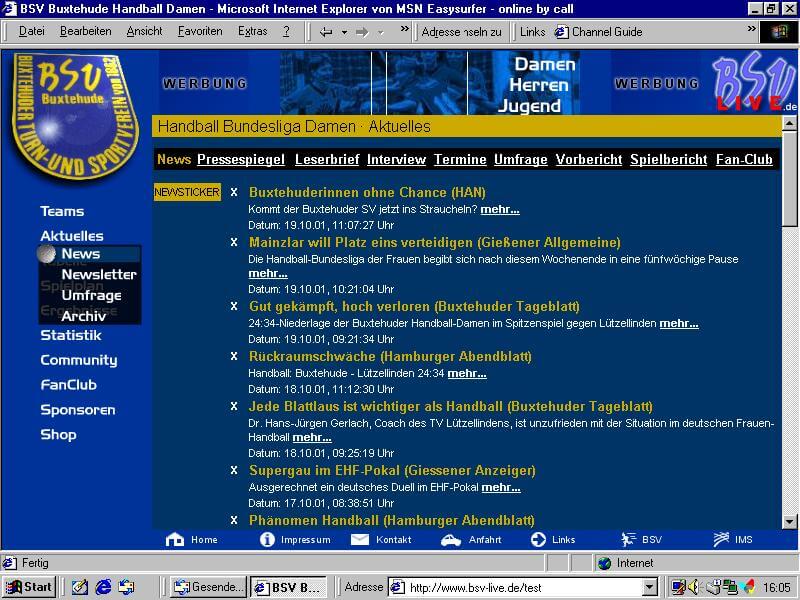Click the BSV Buxtehude crest logo
This screenshot has height=600, width=800.
[x=75, y=116]
